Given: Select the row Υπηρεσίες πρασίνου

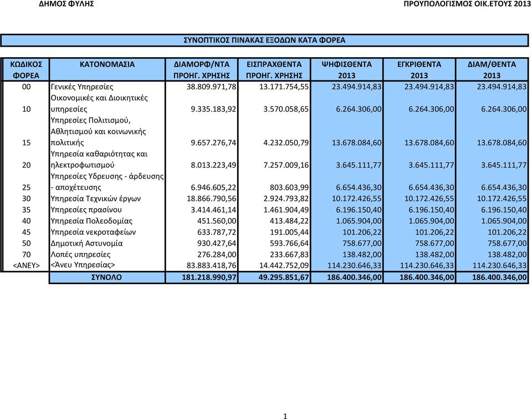Looking at the screenshot, I should pyautogui.click(x=86, y=210).
